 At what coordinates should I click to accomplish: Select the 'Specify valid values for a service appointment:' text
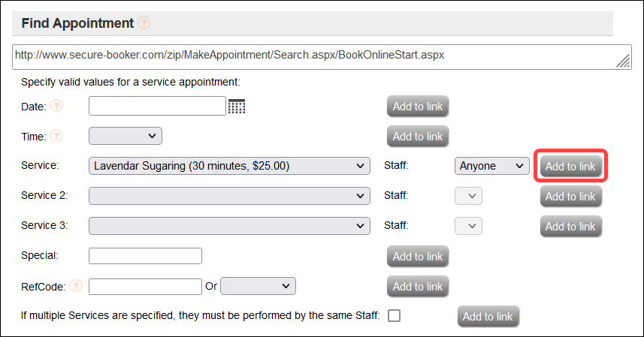[131, 82]
